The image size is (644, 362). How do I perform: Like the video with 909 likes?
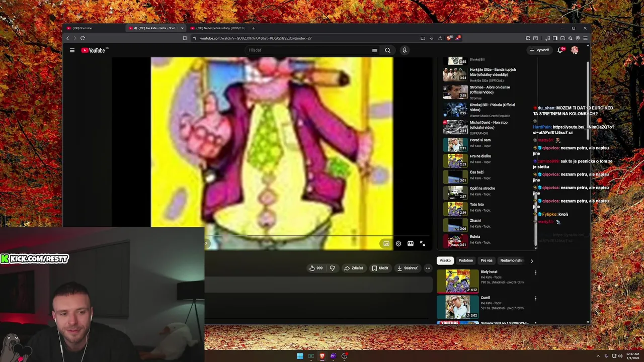pyautogui.click(x=316, y=268)
